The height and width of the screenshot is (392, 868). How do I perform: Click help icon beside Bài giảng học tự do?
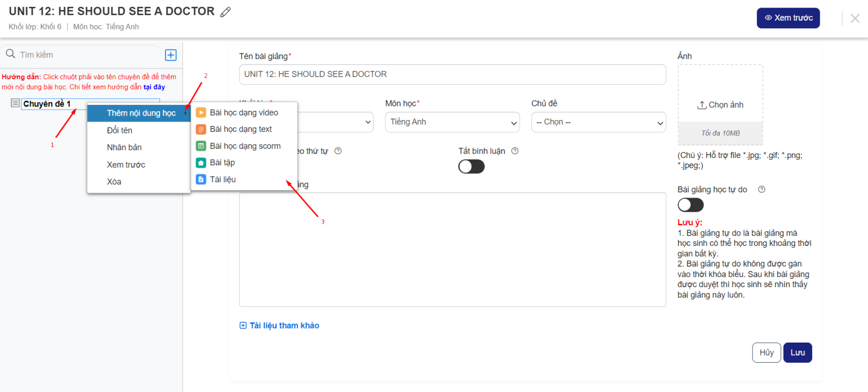(761, 189)
